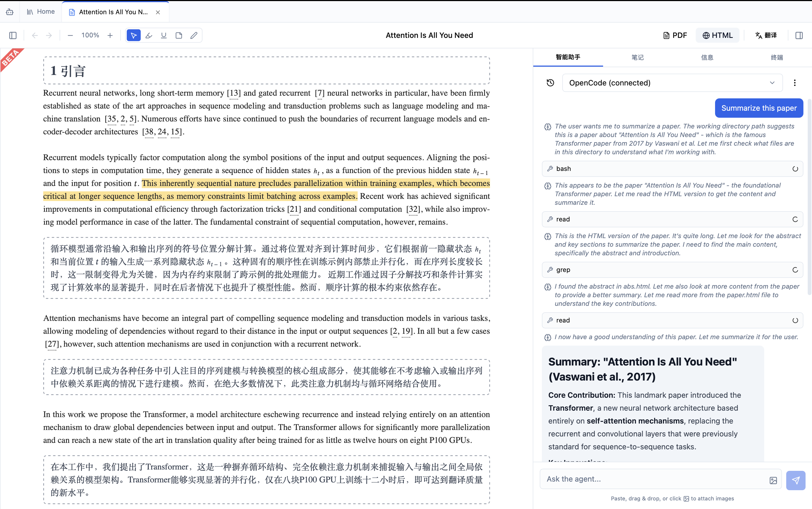Select the underline annotation tool

(164, 35)
